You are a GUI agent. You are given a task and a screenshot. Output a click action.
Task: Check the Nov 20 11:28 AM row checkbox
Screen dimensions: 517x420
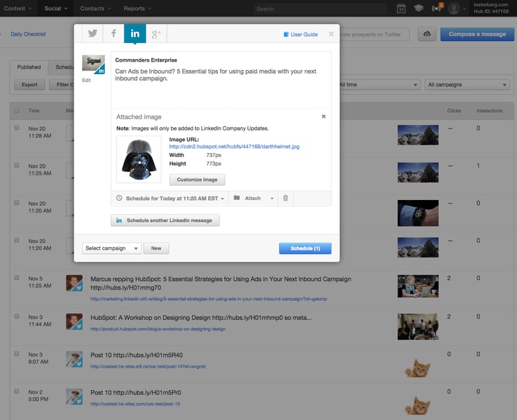click(x=17, y=128)
